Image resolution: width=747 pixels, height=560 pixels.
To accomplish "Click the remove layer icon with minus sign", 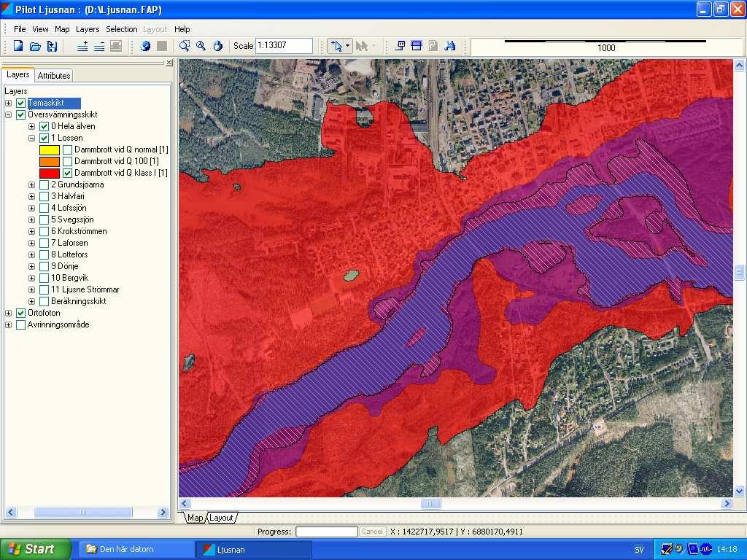I will point(99,46).
